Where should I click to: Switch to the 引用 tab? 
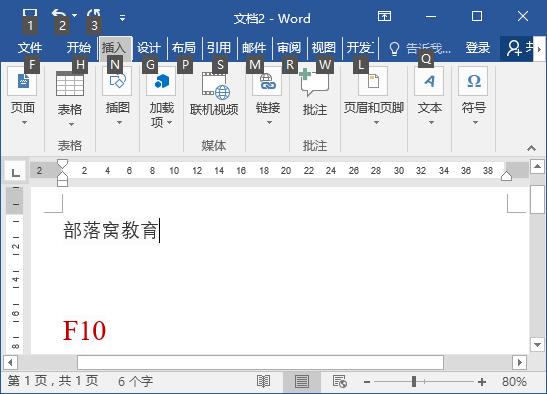(x=219, y=47)
